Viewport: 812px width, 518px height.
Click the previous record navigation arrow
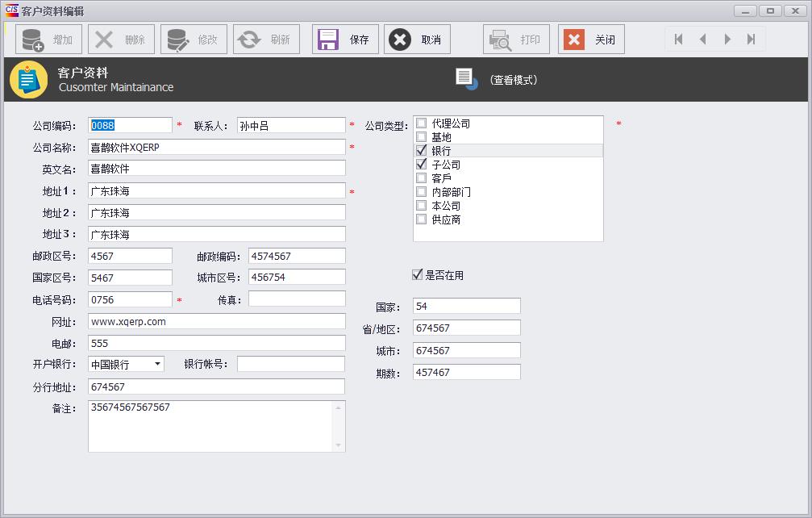(x=703, y=39)
